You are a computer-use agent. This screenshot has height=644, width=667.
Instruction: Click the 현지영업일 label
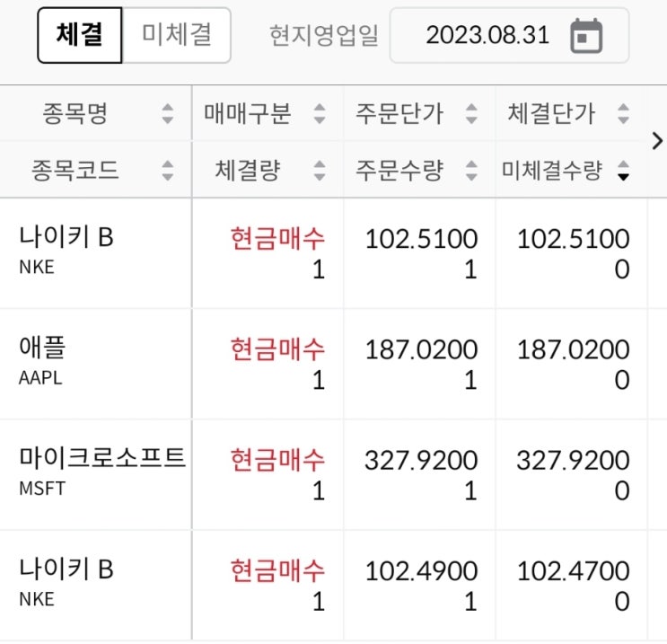[x=323, y=36]
